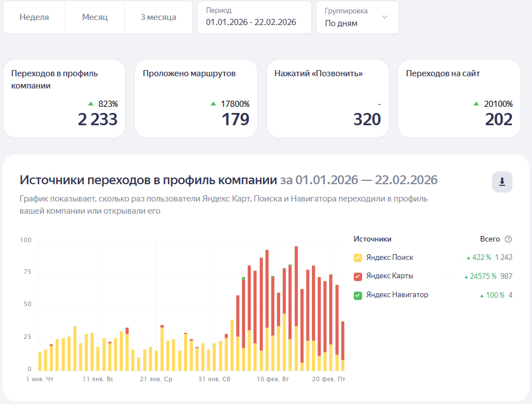Click the 31 янв. Сб axis label
Image resolution: width=532 pixels, height=404 pixels.
pos(214,379)
